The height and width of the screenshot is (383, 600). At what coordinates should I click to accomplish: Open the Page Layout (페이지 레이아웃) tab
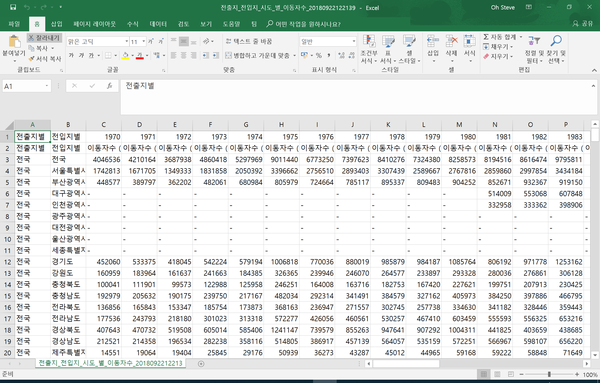[95, 24]
